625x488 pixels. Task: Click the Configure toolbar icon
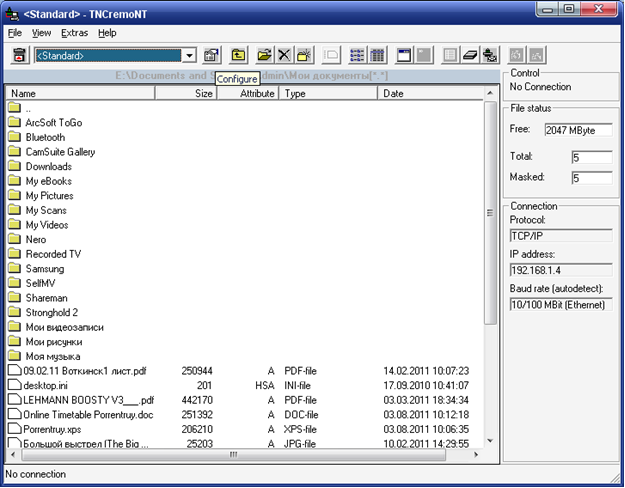211,56
